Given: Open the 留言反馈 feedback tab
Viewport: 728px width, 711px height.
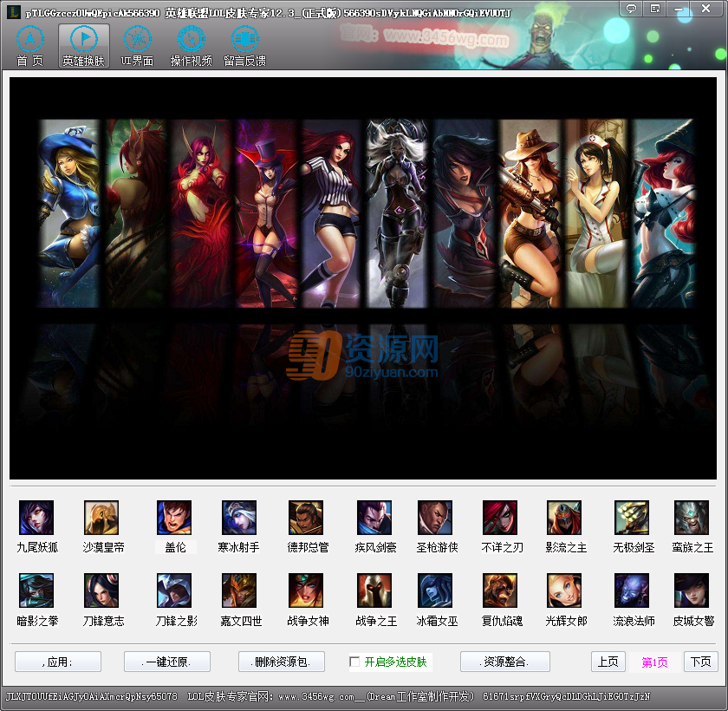Looking at the screenshot, I should (244, 47).
